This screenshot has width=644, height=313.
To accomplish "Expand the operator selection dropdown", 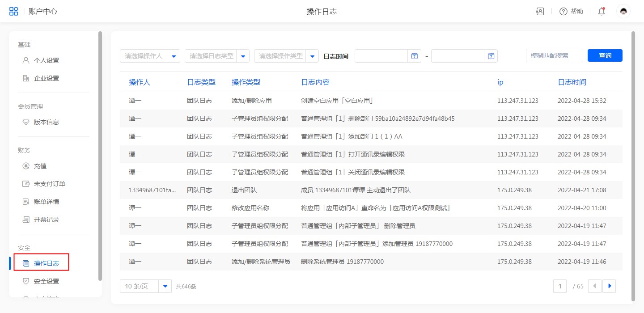I will click(x=174, y=56).
